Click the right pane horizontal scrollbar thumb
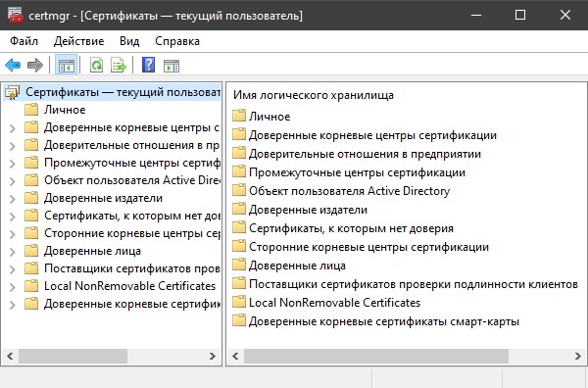This screenshot has height=388, width=588. [376, 356]
